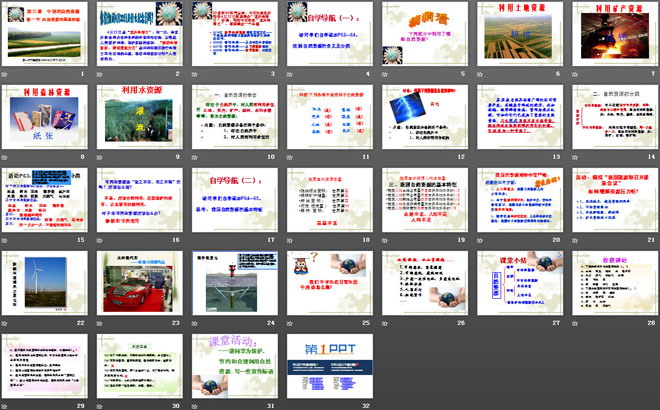Select slide 19 thumbnail
660x410 pixels.
[x=425, y=200]
